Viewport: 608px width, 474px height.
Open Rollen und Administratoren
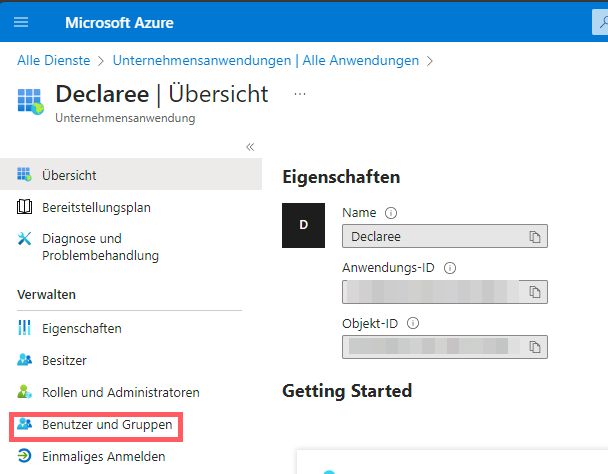pyautogui.click(x=121, y=393)
